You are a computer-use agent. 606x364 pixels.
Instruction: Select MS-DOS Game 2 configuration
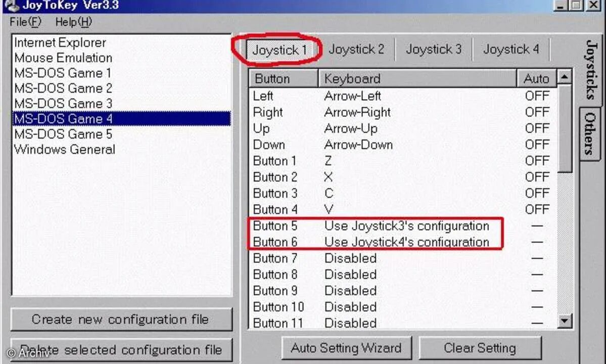122,88
